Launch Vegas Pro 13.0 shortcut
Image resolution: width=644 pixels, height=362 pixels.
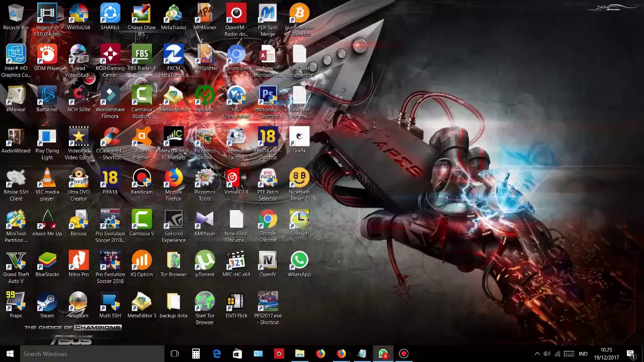click(x=47, y=20)
